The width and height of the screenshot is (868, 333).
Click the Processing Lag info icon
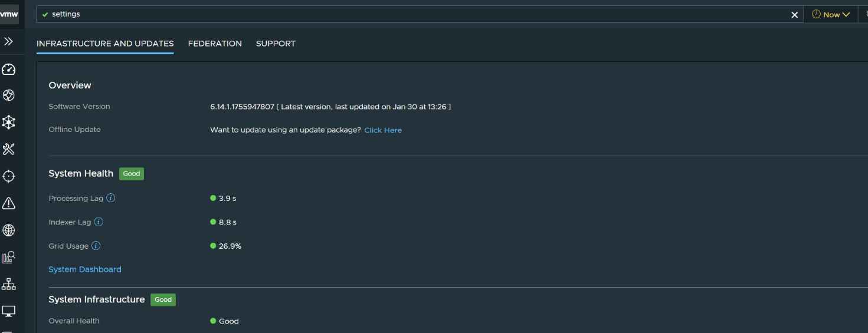(110, 198)
